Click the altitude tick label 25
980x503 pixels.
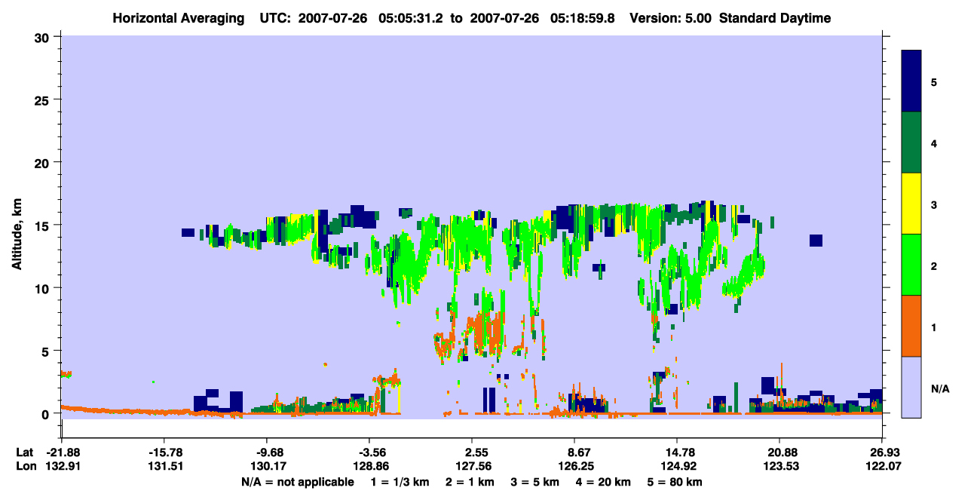(44, 100)
